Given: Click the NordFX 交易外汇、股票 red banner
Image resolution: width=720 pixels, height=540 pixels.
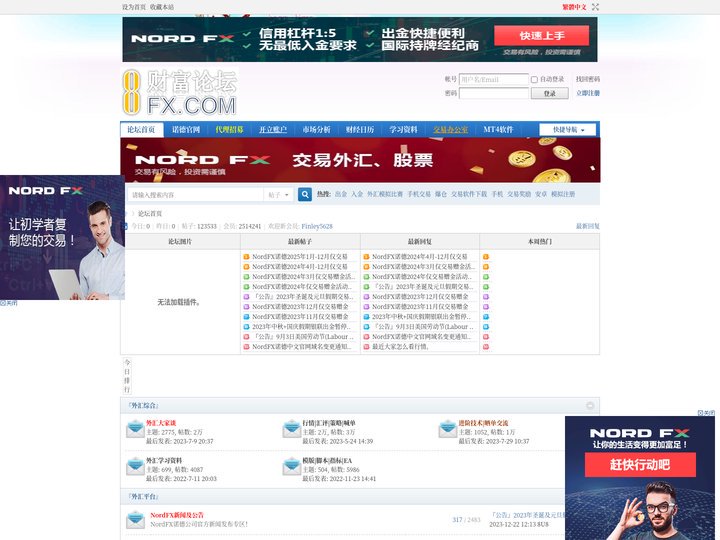Looking at the screenshot, I should click(x=360, y=160).
